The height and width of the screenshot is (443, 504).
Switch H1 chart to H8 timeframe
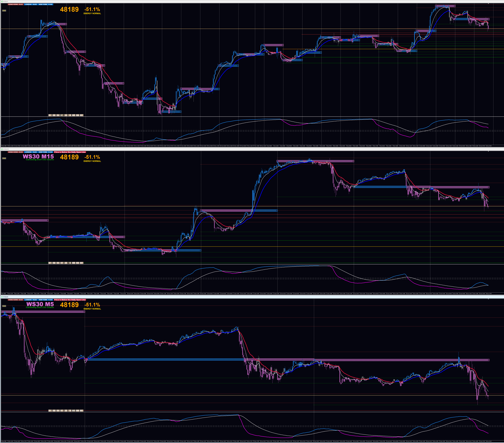54,115
